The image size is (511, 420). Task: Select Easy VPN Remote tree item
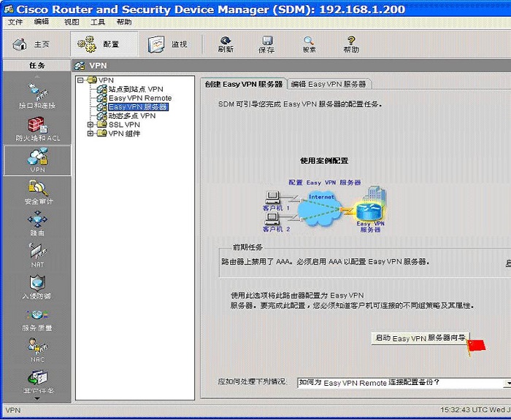tap(140, 98)
